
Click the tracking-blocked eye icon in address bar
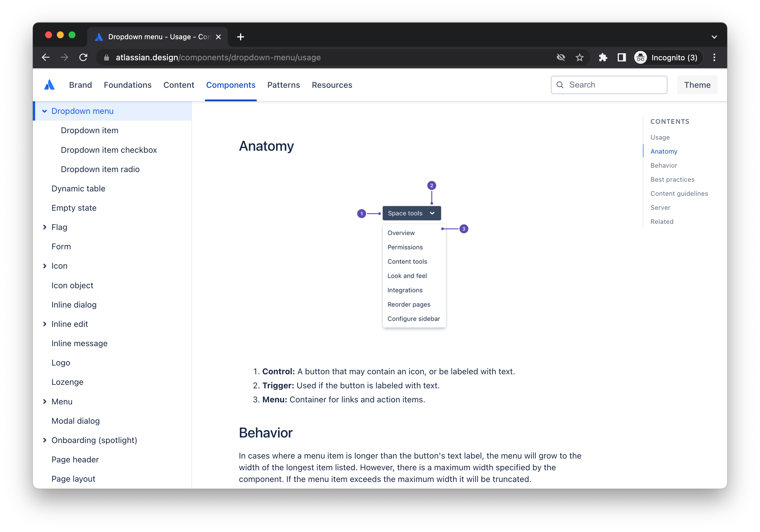(x=561, y=57)
